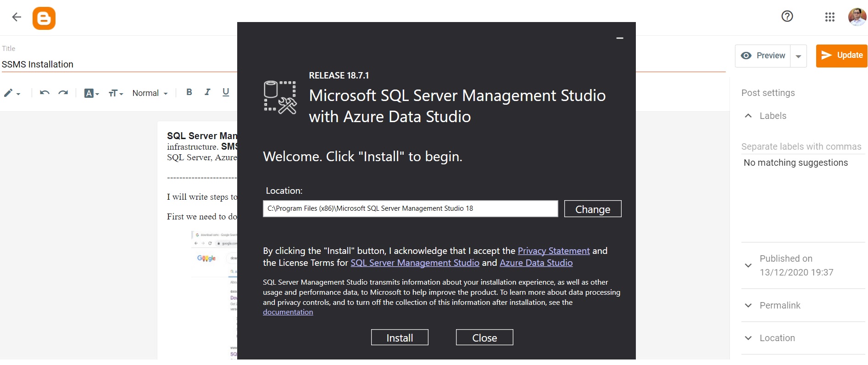Toggle italic formatting
The height and width of the screenshot is (365, 868).
pyautogui.click(x=207, y=92)
